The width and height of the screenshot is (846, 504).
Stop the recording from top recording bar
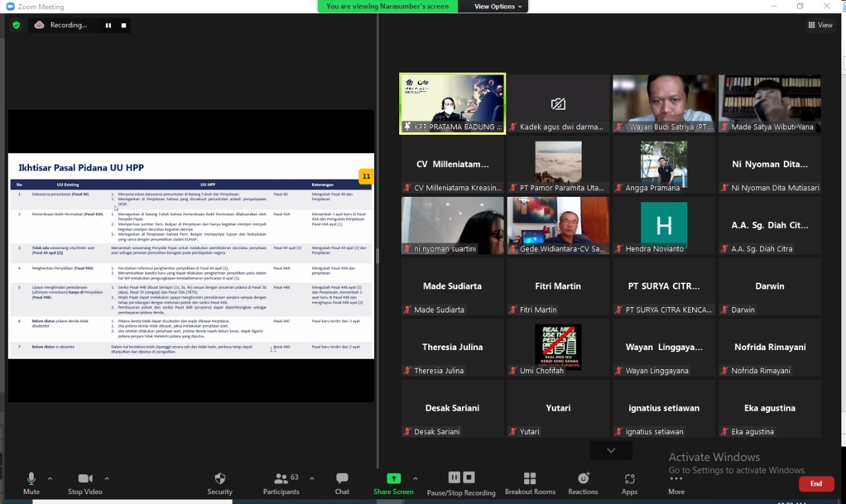click(124, 25)
